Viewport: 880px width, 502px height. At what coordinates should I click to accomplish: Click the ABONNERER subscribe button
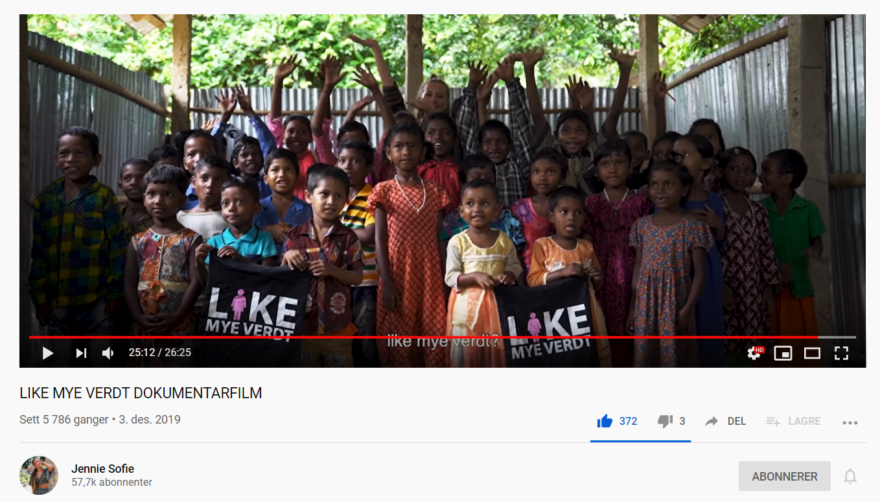784,476
